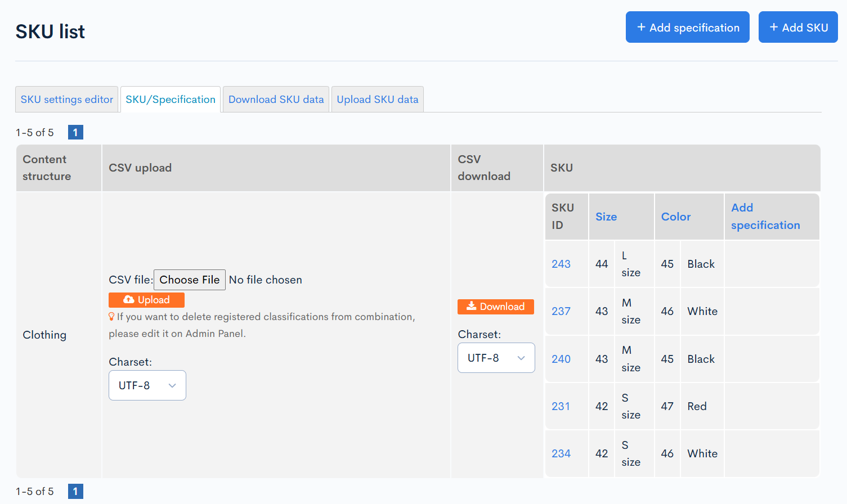Click the Size column header link
Image resolution: width=847 pixels, height=504 pixels.
(x=606, y=217)
